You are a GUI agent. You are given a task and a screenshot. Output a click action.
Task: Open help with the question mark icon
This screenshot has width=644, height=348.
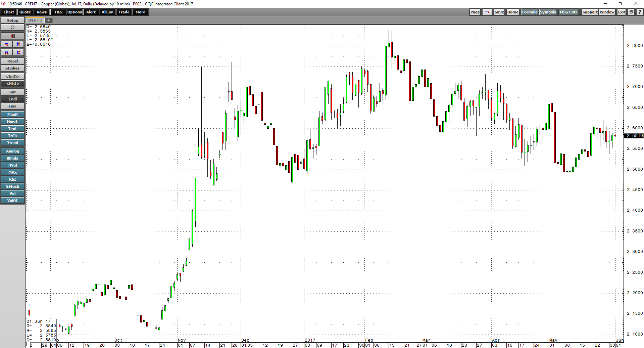(640, 12)
